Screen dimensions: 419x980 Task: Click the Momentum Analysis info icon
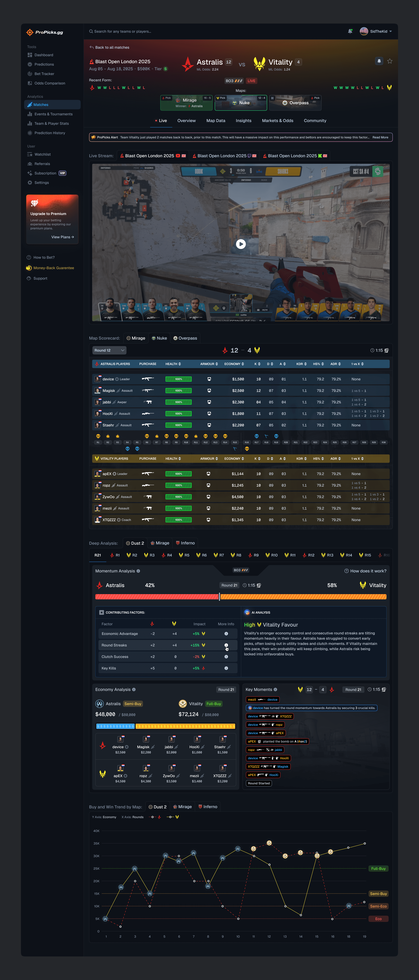138,571
